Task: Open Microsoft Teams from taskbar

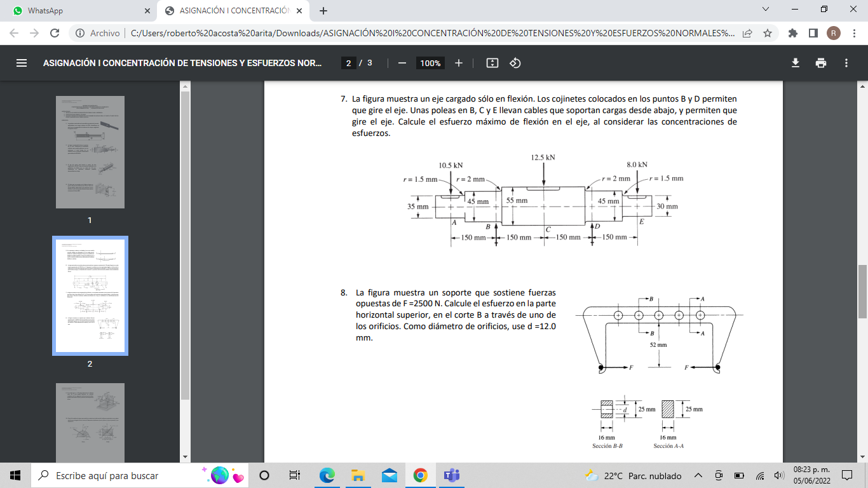Action: point(452,475)
